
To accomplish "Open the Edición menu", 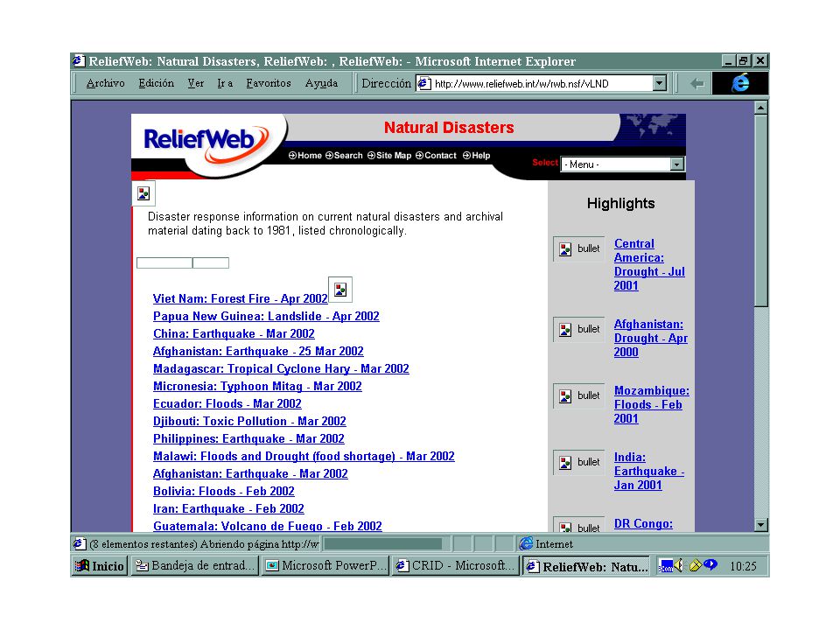I will (156, 84).
